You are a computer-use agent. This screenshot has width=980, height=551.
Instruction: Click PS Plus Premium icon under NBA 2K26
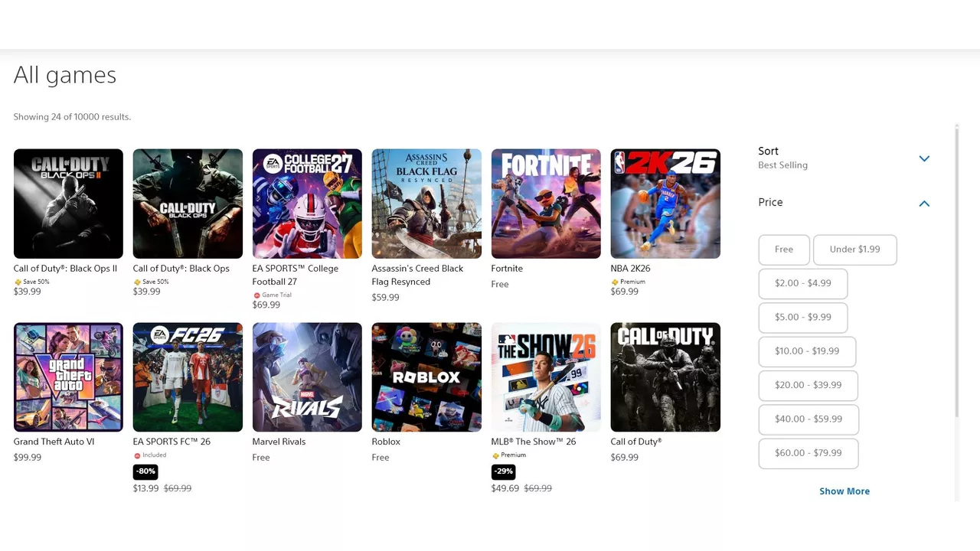[615, 282]
